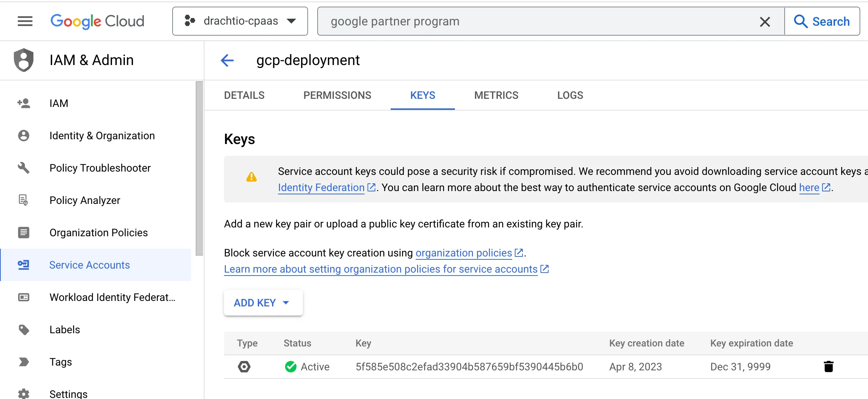Open the organization policies link

click(x=464, y=253)
